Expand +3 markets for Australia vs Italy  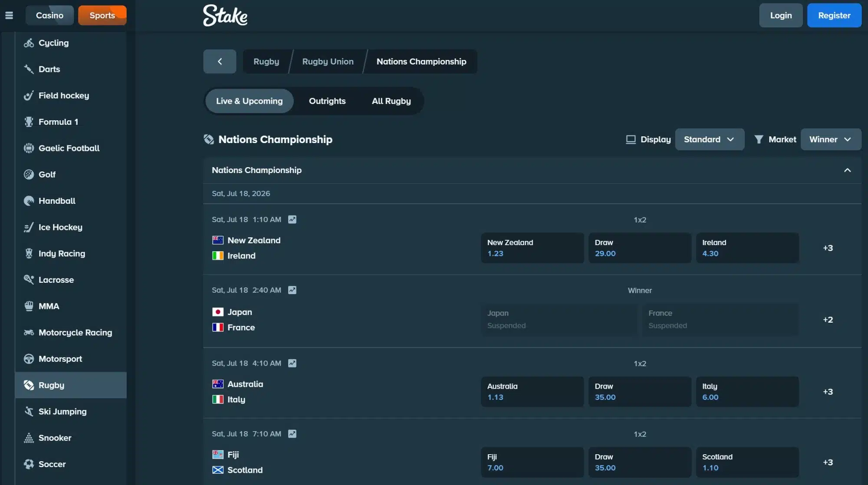click(828, 392)
